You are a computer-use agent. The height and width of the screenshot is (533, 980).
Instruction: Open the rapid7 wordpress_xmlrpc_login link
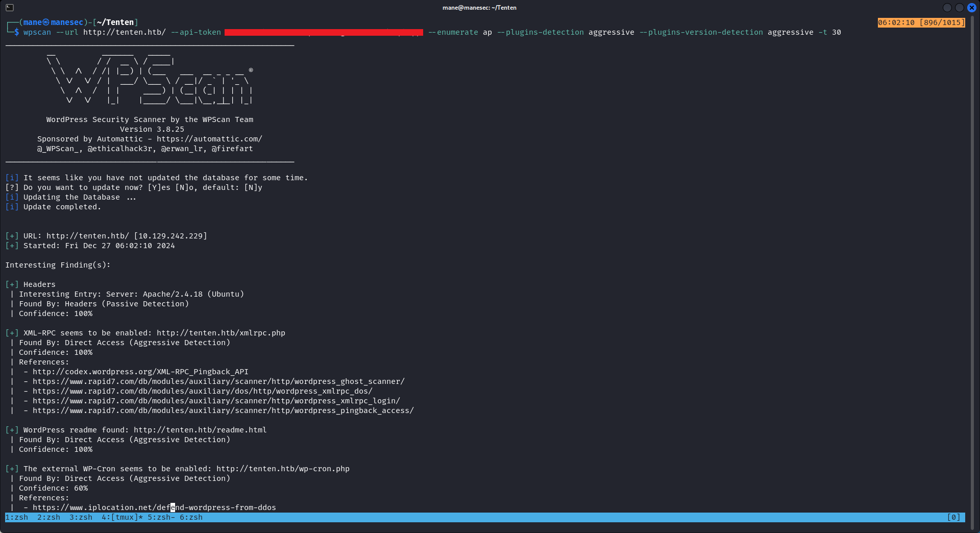[x=216, y=401]
